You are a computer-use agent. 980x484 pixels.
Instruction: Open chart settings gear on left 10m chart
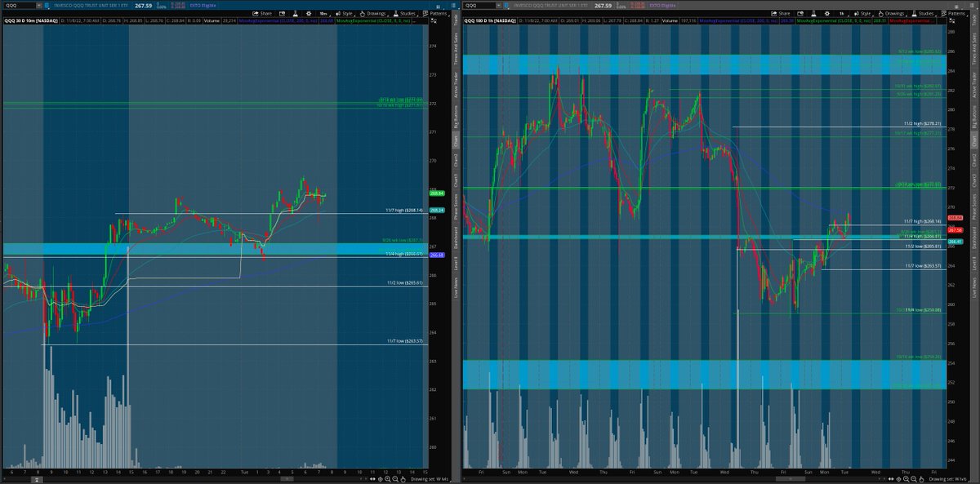(309, 13)
